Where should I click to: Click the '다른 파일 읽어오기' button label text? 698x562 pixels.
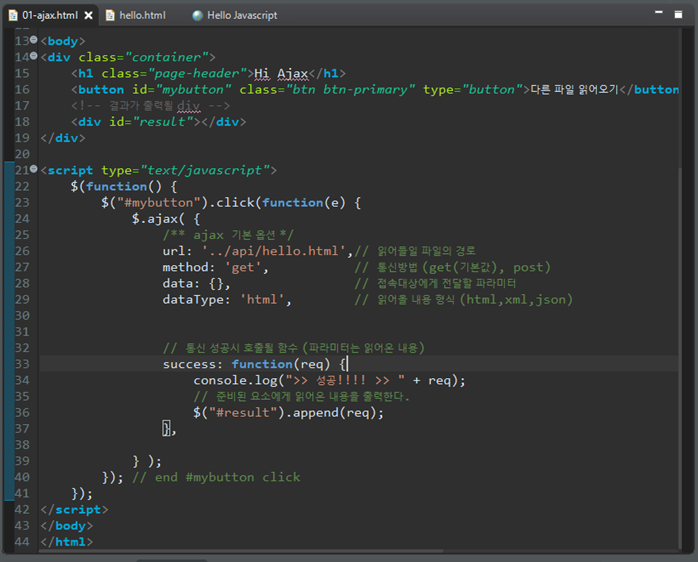(574, 90)
